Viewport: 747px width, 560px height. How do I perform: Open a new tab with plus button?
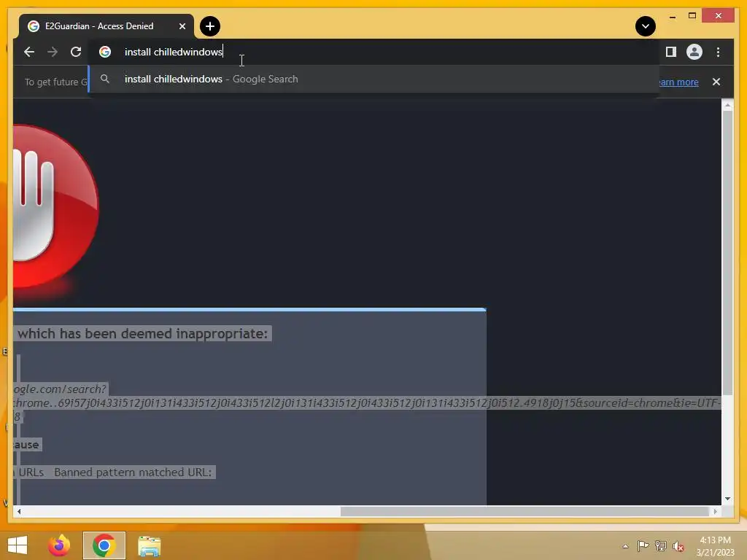[x=210, y=26]
